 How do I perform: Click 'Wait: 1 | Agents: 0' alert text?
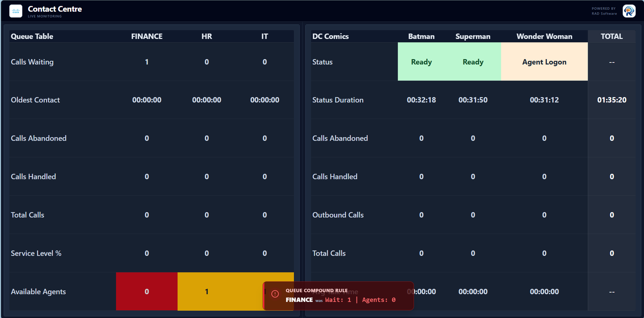(x=360, y=300)
